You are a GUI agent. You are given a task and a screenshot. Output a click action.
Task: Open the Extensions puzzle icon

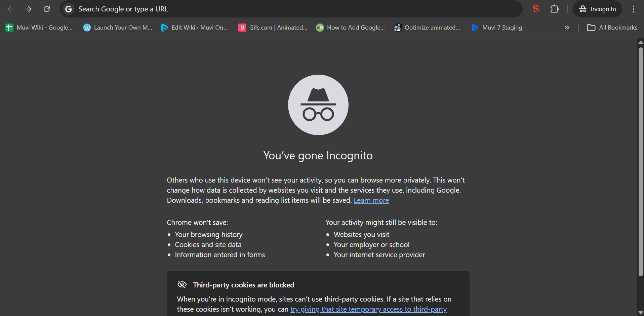(x=554, y=9)
